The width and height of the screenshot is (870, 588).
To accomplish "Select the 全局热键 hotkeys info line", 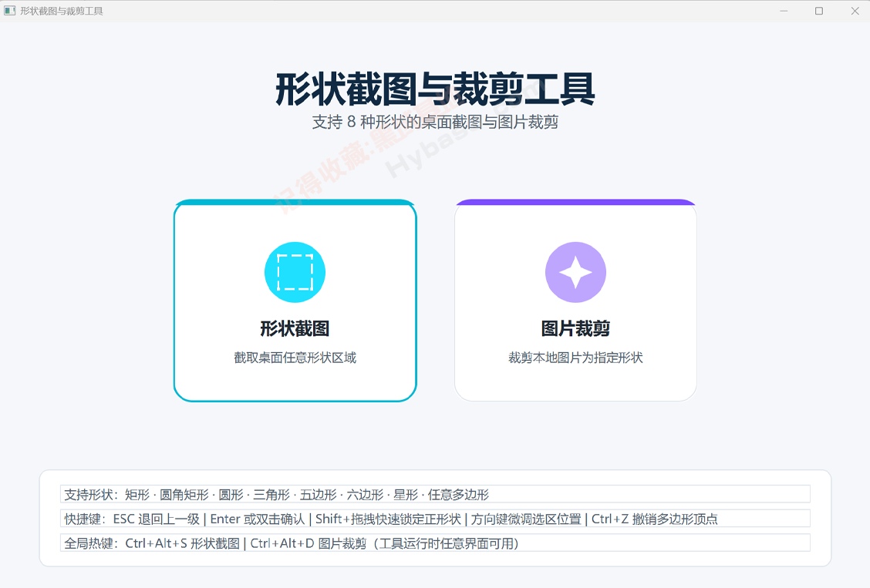I will point(435,543).
